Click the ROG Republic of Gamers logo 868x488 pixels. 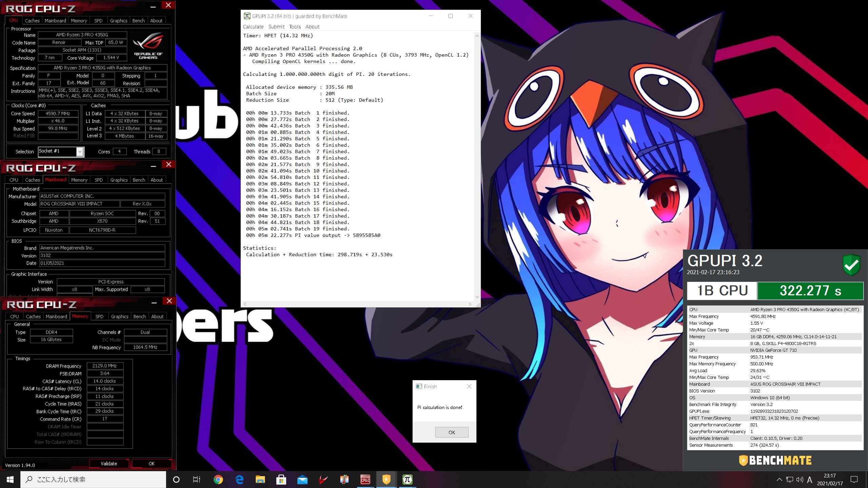click(x=148, y=46)
